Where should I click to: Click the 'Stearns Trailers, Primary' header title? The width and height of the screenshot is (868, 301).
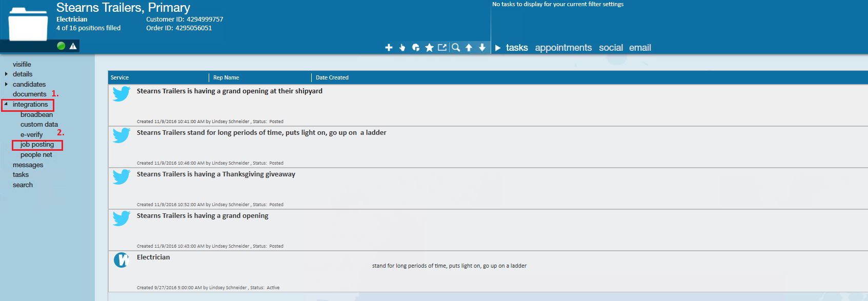pos(123,8)
